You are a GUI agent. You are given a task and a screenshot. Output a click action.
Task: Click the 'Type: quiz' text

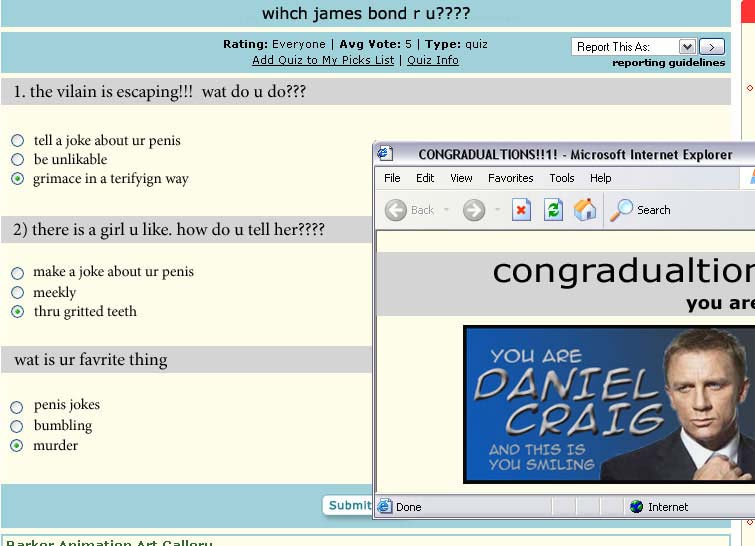pos(456,44)
